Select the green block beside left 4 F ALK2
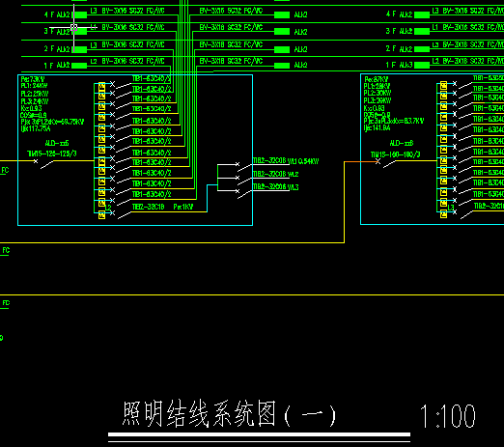Viewport: 504px width, 447px height. 79,14
